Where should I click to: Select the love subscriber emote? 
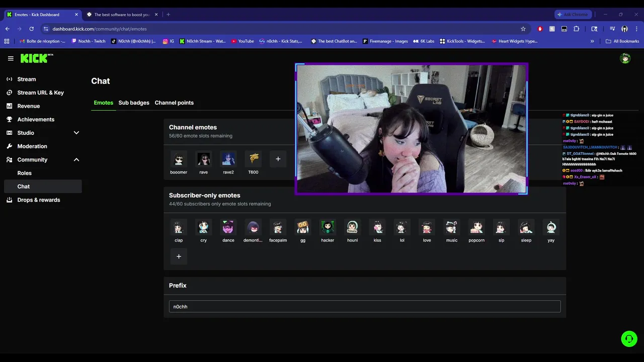(427, 227)
